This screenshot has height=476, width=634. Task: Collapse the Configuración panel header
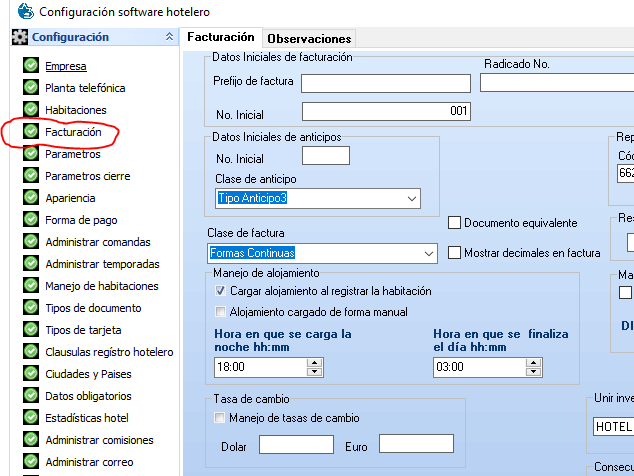[x=168, y=37]
